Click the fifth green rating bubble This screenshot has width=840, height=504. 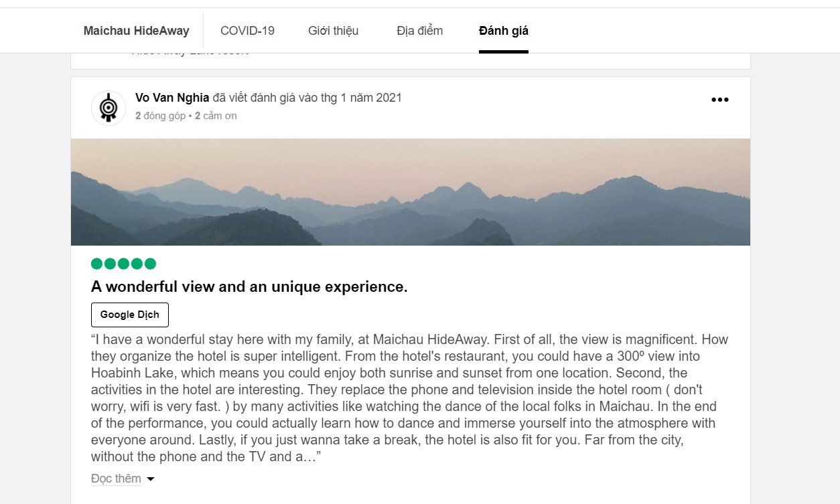pos(150,264)
